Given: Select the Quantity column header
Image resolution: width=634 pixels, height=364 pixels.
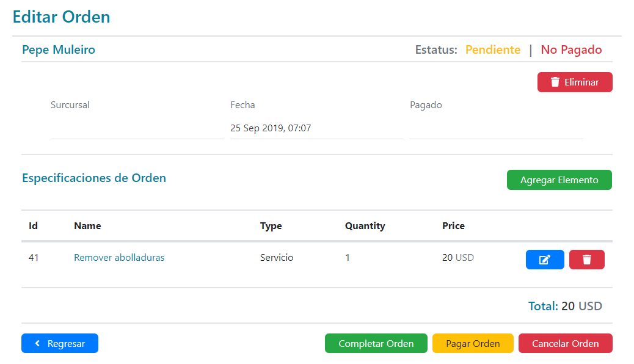Looking at the screenshot, I should coord(365,226).
